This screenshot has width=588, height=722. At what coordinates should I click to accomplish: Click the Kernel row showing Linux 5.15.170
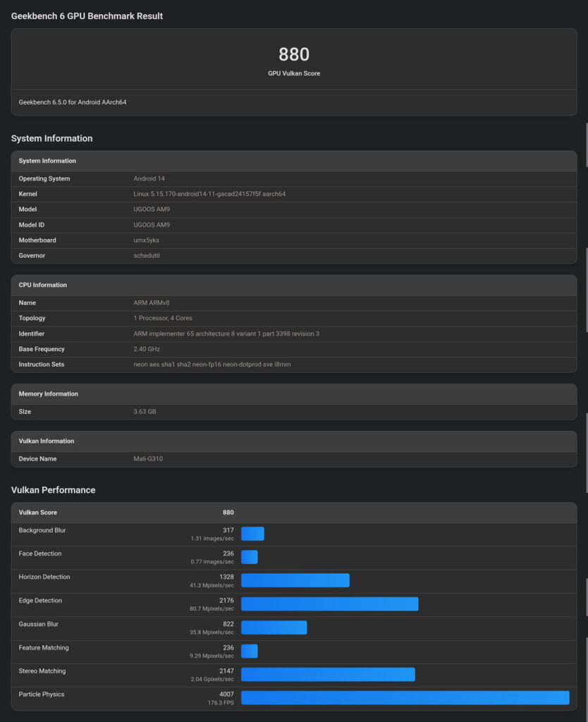212,194
